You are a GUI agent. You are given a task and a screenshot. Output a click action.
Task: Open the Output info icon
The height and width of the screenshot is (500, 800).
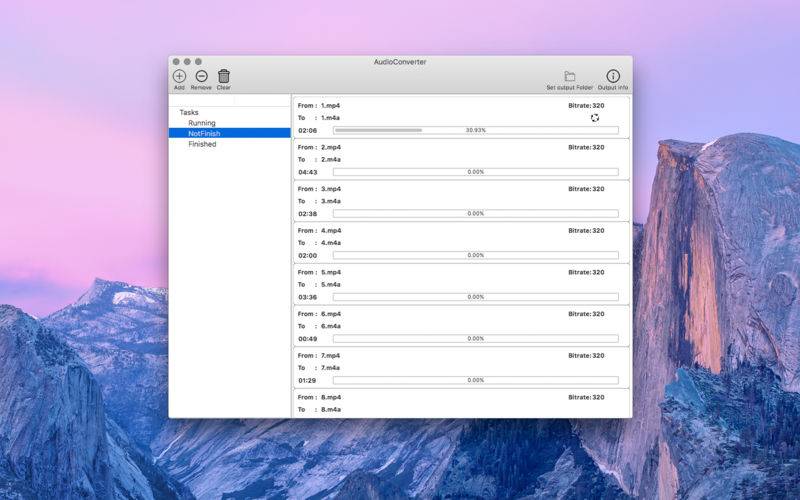(x=613, y=77)
